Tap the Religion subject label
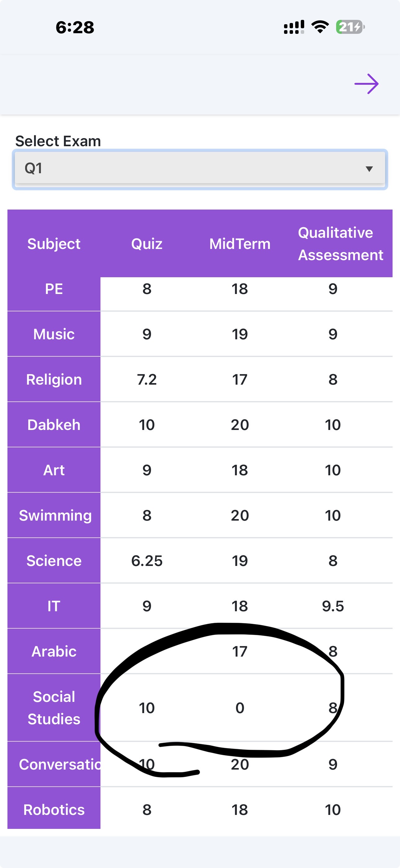400x868 pixels. pos(54,379)
